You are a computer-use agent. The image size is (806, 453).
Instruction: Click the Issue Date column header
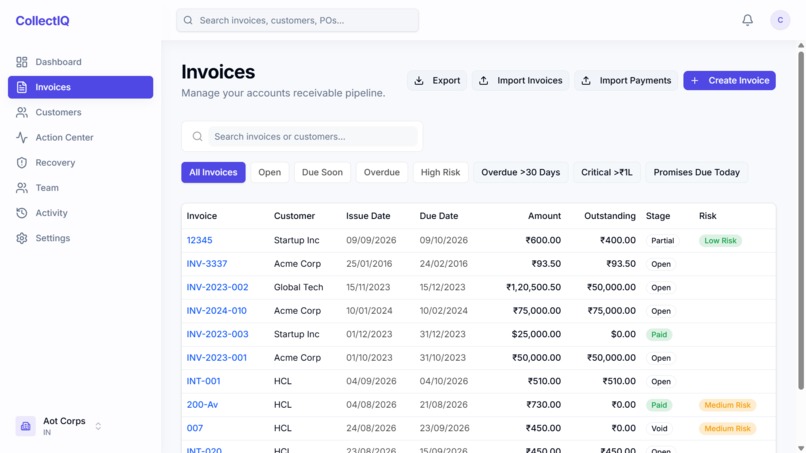368,216
